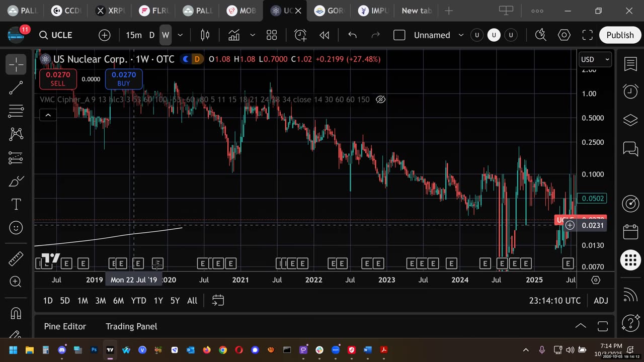Click the Publish button
644x362 pixels.
coord(620,35)
